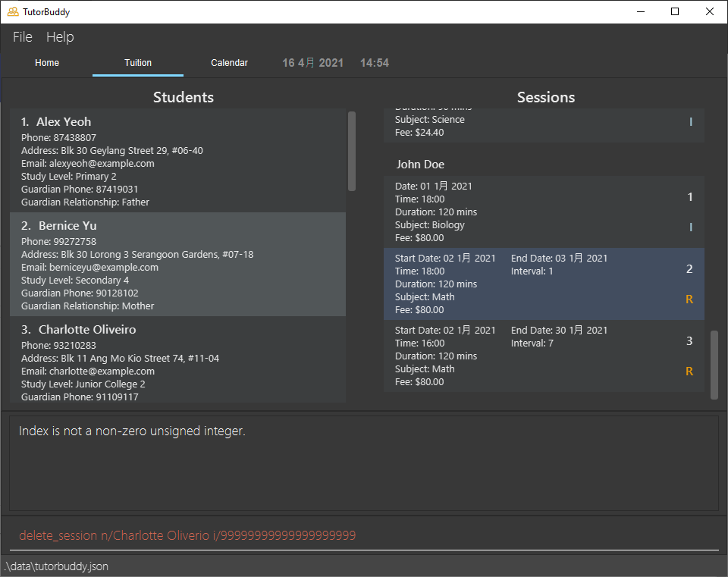Click the date 16 4月 2021 display
Screen dimensions: 728x577
(x=313, y=63)
